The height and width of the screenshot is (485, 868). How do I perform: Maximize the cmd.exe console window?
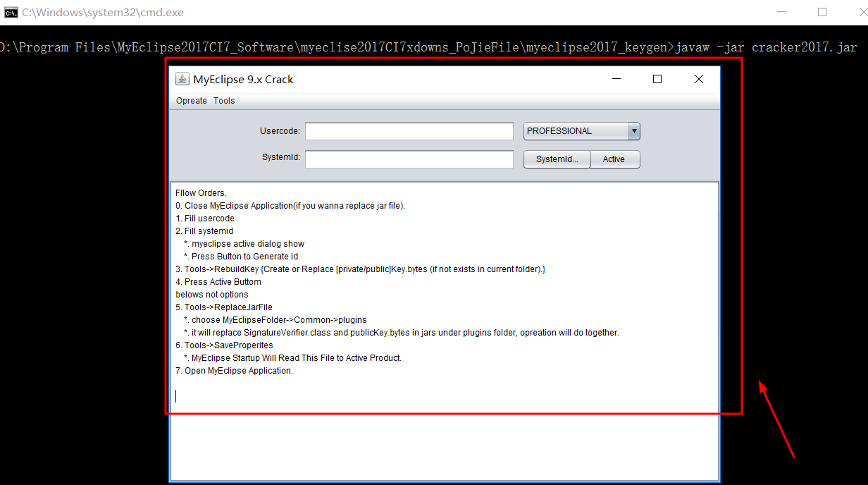coord(822,12)
